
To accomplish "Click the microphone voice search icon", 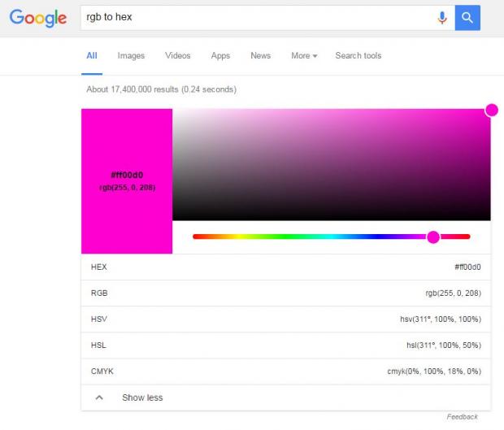I will 442,17.
